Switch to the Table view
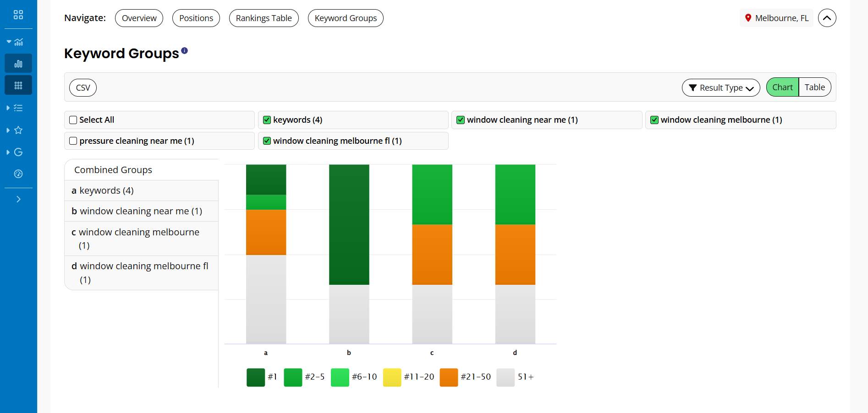Viewport: 868px width, 413px height. (814, 87)
